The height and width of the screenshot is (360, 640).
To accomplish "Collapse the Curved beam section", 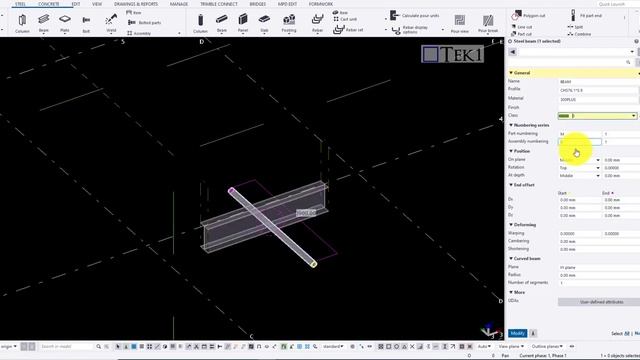I will 511,258.
